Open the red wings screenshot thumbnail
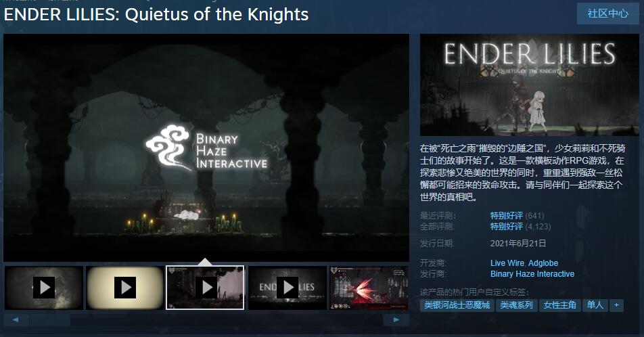The image size is (644, 337). pos(369,288)
